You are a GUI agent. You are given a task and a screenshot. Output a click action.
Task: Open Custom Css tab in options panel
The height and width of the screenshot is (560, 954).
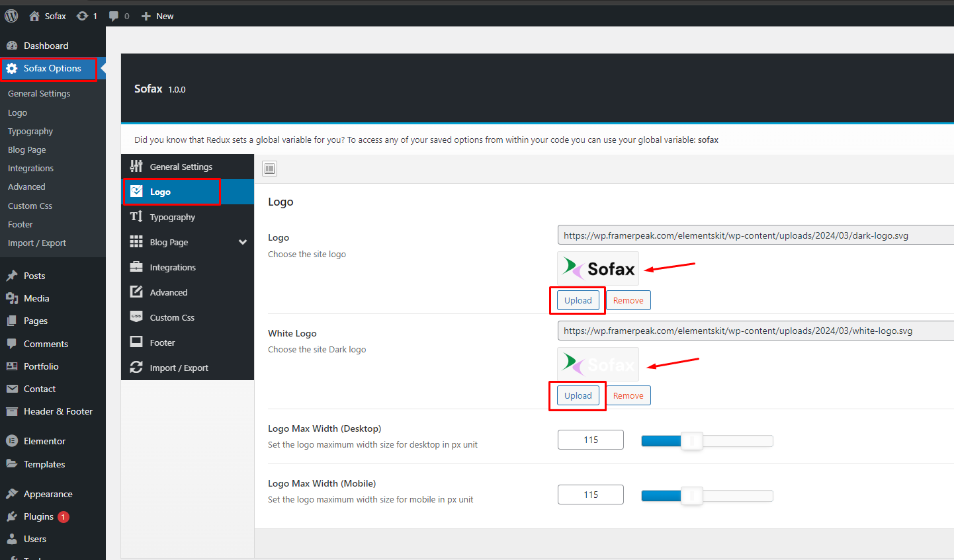(x=187, y=317)
